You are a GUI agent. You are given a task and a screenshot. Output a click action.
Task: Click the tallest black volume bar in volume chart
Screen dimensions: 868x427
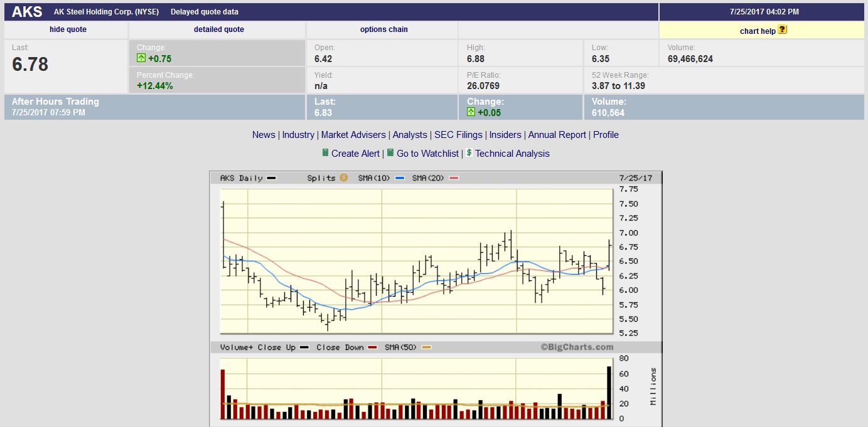coord(608,393)
